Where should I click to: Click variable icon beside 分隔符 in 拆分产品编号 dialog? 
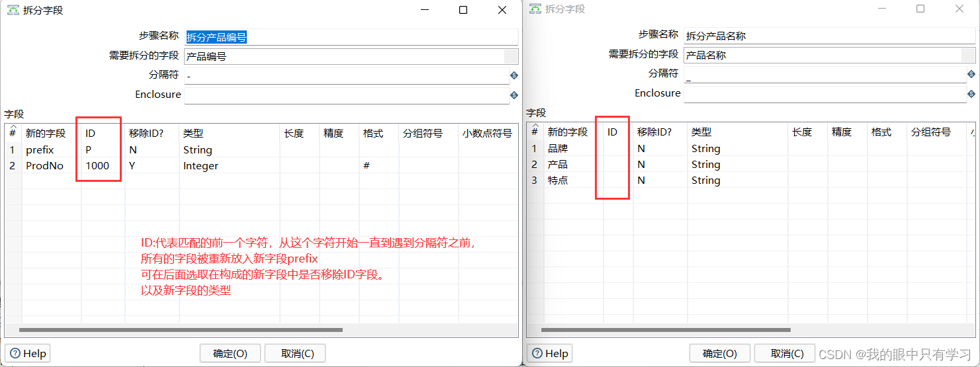point(514,76)
